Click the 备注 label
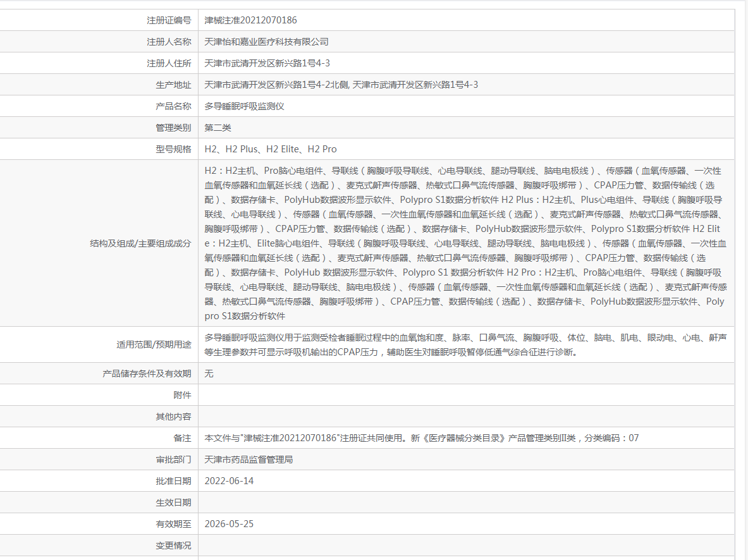 click(182, 438)
